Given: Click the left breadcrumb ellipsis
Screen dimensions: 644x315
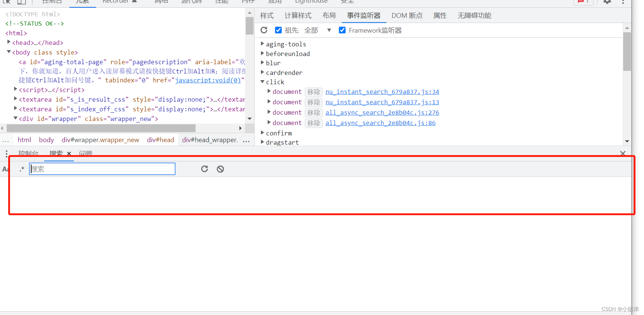Looking at the screenshot, I should [6, 140].
